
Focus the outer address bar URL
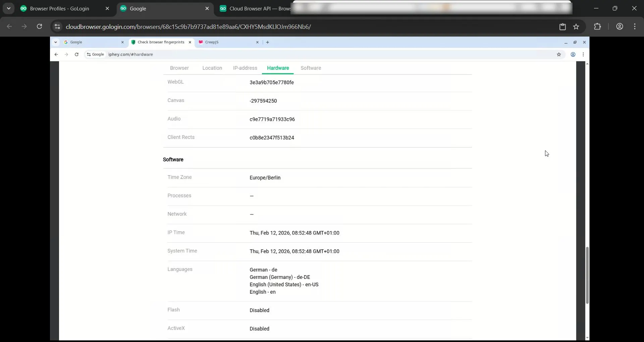point(188,27)
